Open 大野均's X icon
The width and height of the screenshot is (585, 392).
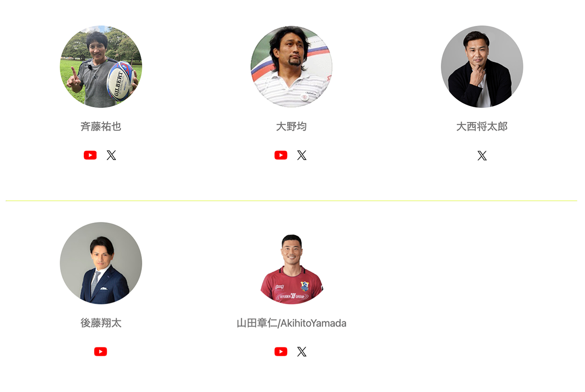click(x=302, y=155)
